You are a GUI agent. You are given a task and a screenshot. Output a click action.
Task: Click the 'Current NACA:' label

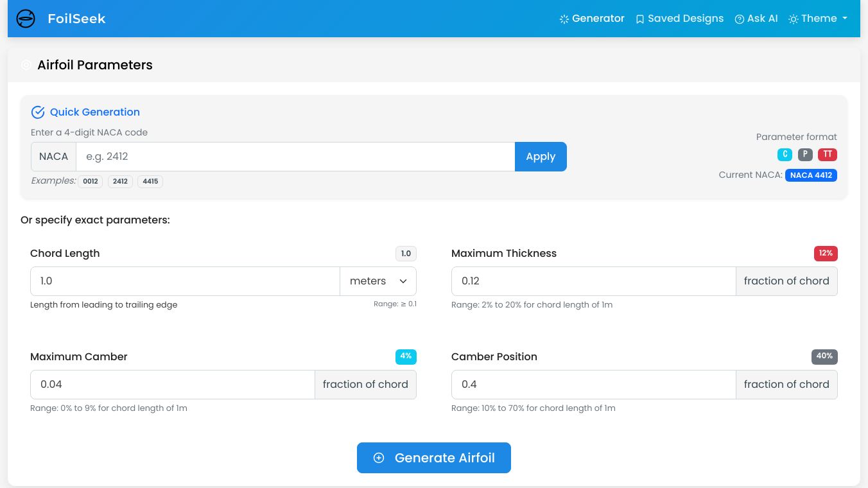tap(751, 175)
